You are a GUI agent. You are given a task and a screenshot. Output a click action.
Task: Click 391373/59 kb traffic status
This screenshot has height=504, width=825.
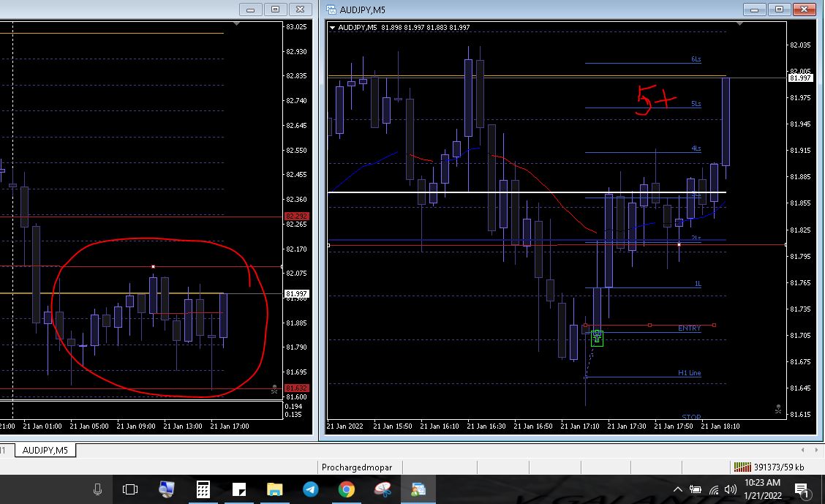coord(779,467)
